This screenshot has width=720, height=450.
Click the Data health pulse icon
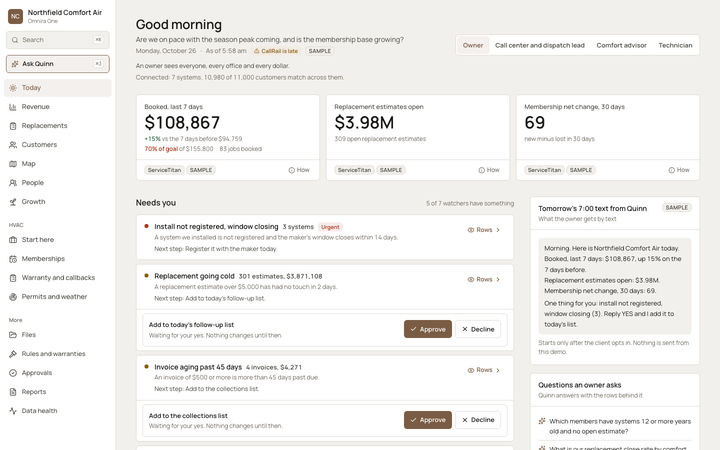pos(13,411)
